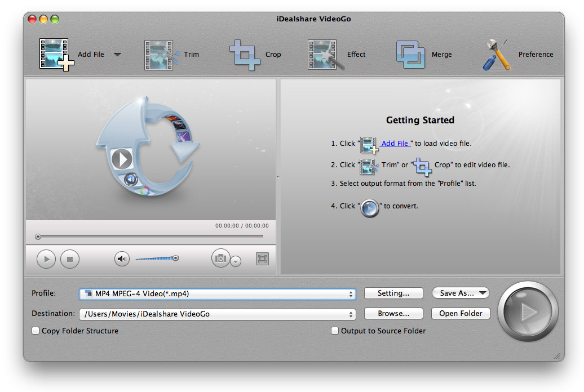Open the Trim tool

[x=161, y=55]
